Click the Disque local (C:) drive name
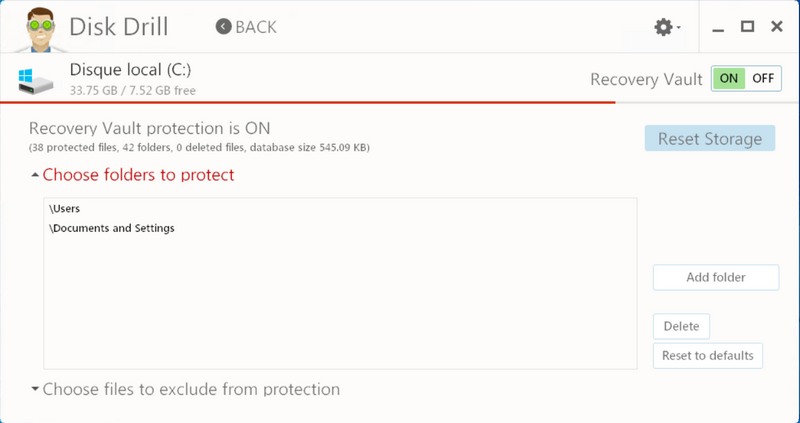 [130, 70]
